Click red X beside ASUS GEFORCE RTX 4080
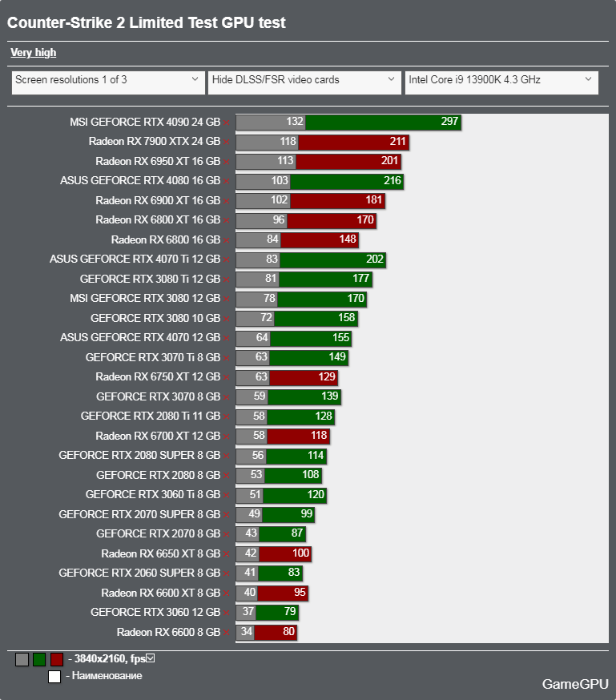The height and width of the screenshot is (700, 616). pyautogui.click(x=227, y=182)
